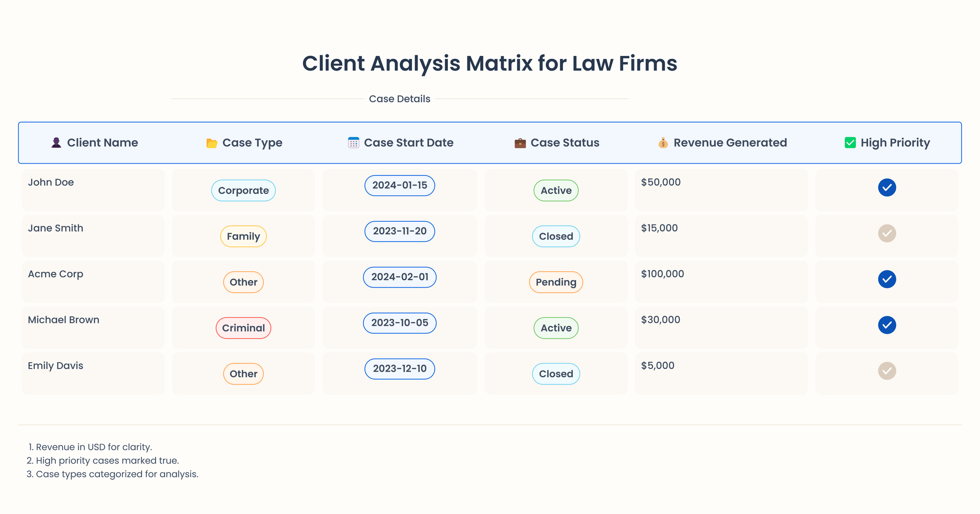Viewport: 980px width, 514px height.
Task: Select the Emily Davis client name cell
Action: point(93,373)
